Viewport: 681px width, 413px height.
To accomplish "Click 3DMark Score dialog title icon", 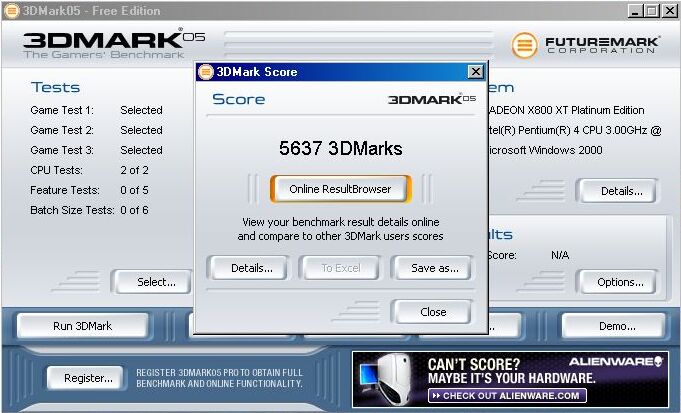I will pos(205,72).
